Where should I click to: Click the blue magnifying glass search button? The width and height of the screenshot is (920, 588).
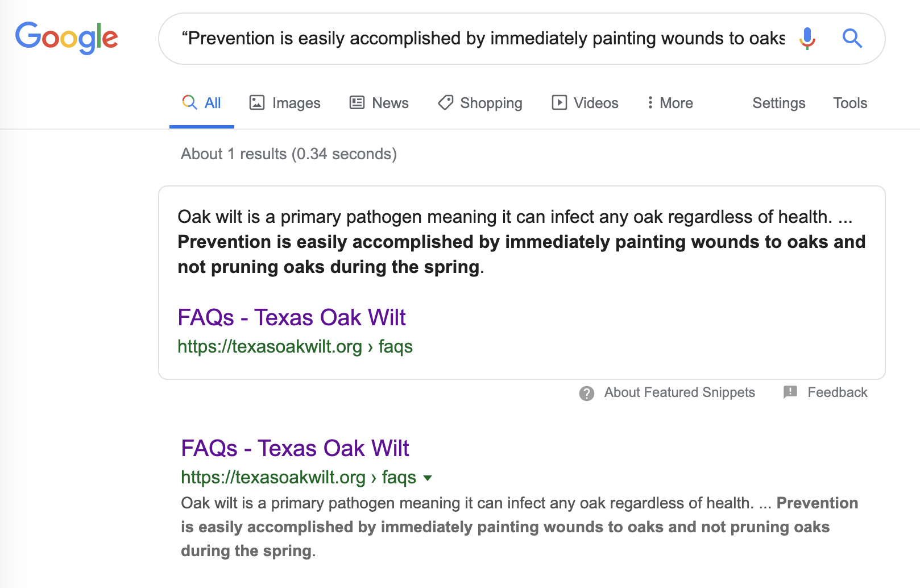[852, 39]
